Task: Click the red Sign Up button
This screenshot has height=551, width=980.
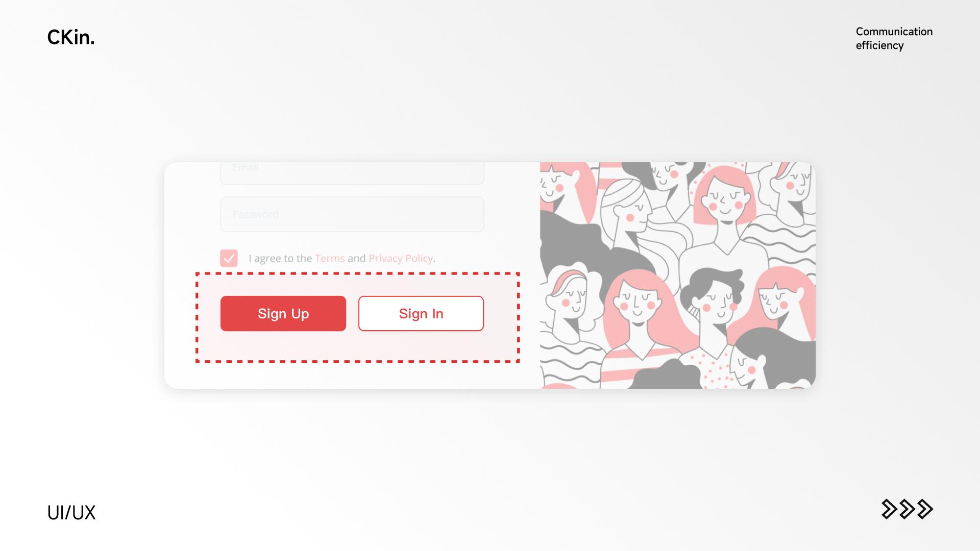Action: 283,313
